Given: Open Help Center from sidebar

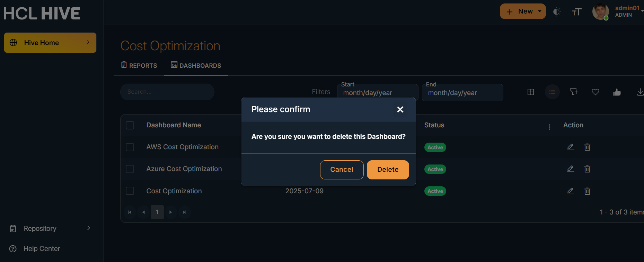Looking at the screenshot, I should pyautogui.click(x=42, y=249).
